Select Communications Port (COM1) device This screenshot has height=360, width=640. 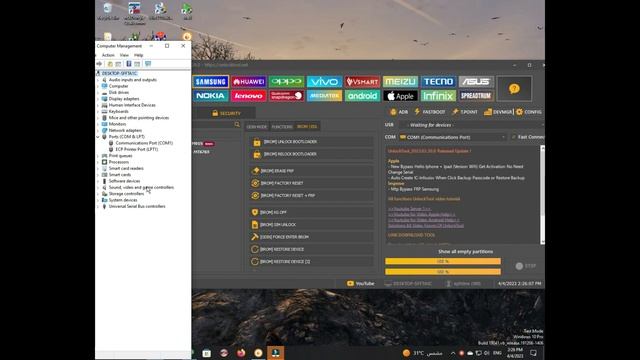[x=144, y=143]
